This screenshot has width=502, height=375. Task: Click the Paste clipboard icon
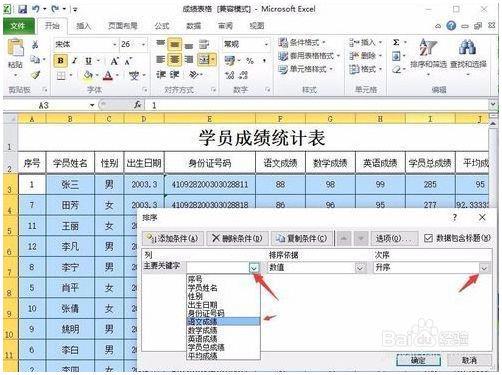click(15, 48)
